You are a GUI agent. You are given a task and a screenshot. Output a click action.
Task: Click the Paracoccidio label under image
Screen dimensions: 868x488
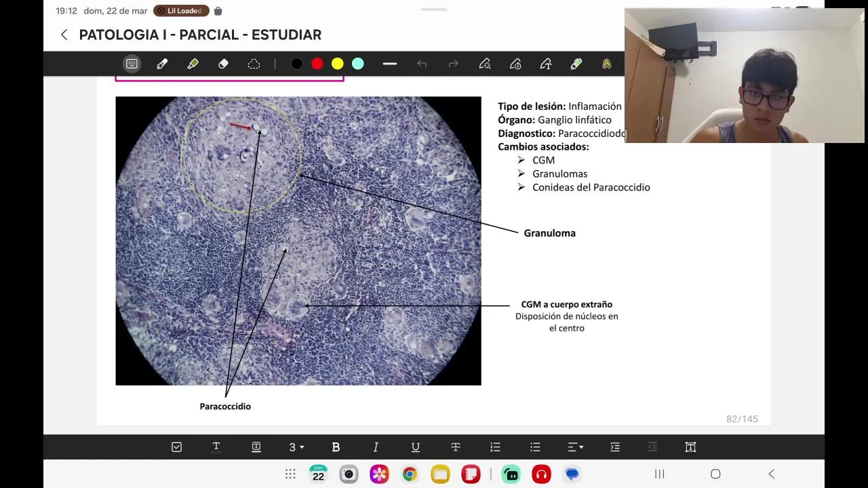coord(225,406)
